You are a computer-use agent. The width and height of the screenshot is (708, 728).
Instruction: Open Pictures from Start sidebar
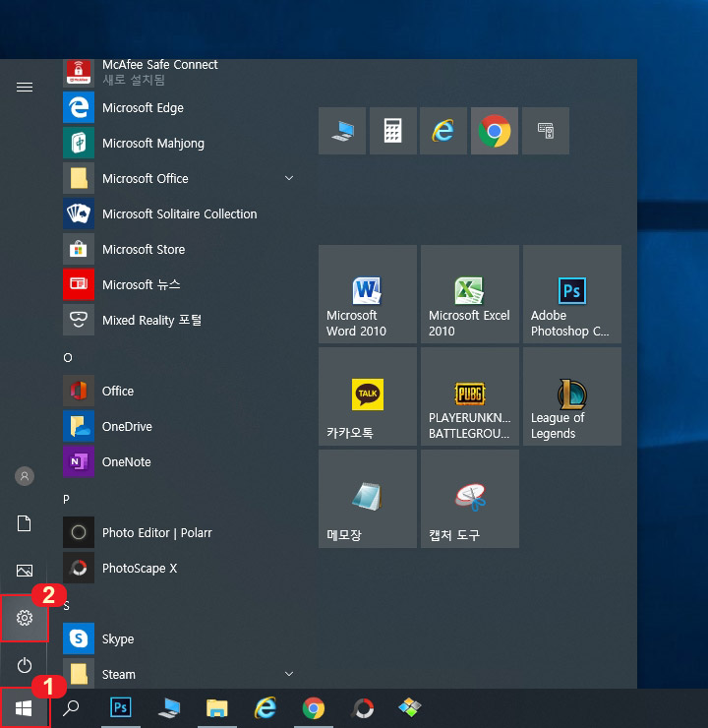[x=25, y=571]
